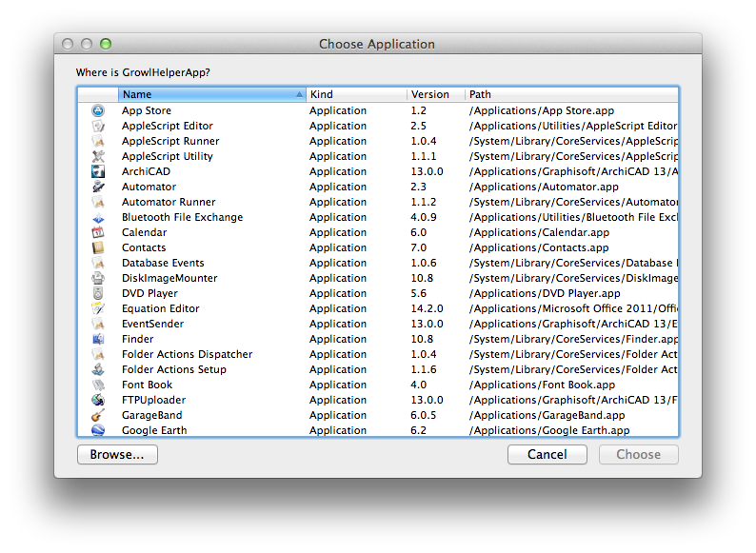Select DVD Player in the list
This screenshot has height=553, width=756.
coord(149,293)
